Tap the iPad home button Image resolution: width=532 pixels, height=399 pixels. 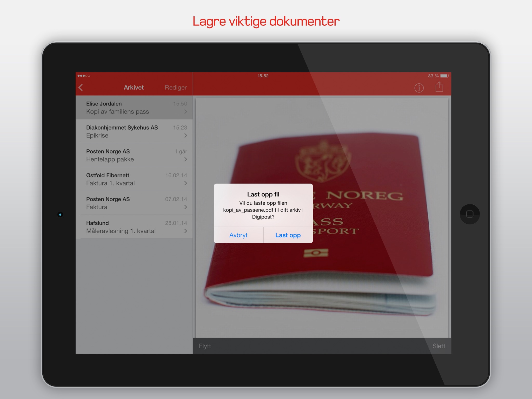coord(470,214)
